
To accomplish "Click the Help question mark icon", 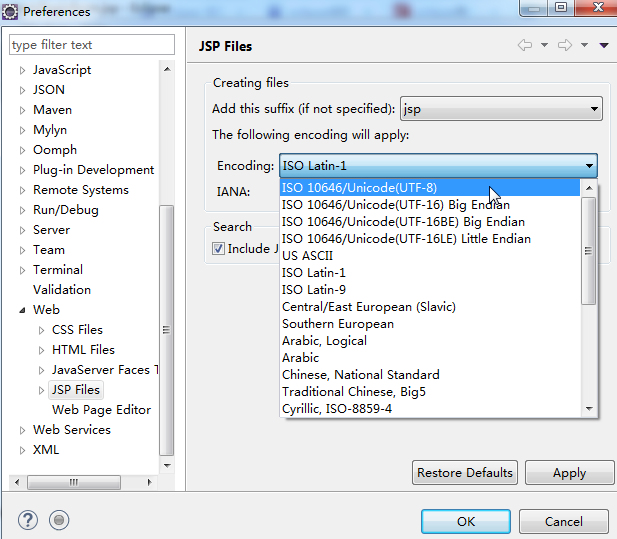I will pyautogui.click(x=28, y=520).
